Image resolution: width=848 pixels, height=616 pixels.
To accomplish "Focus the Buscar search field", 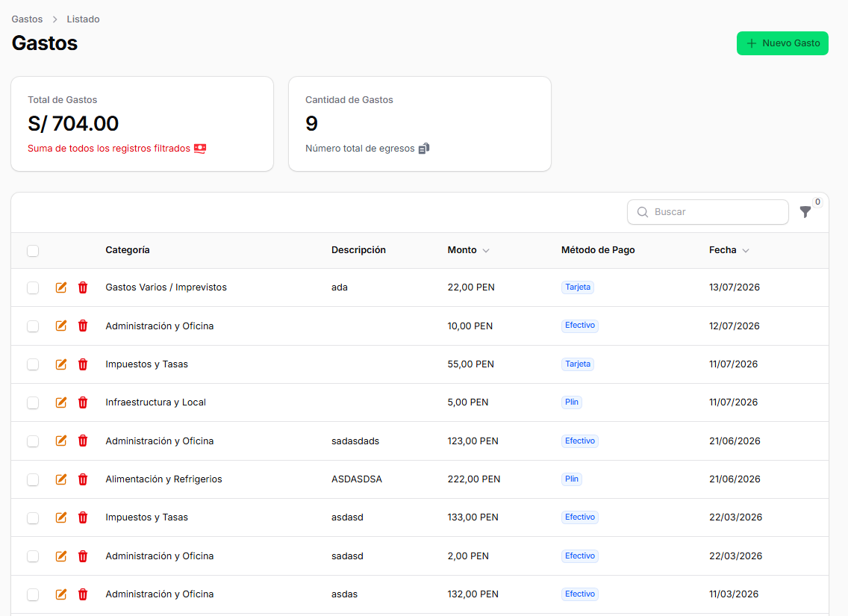I will tap(708, 212).
